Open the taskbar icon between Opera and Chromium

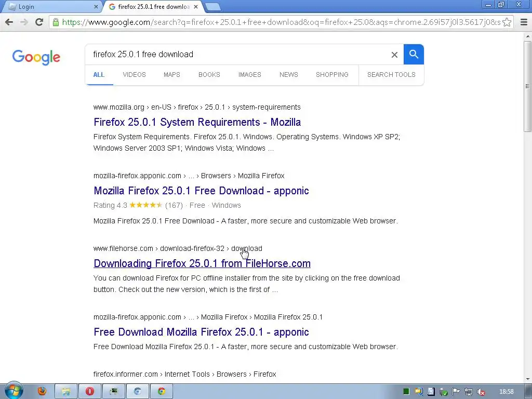[x=114, y=392]
